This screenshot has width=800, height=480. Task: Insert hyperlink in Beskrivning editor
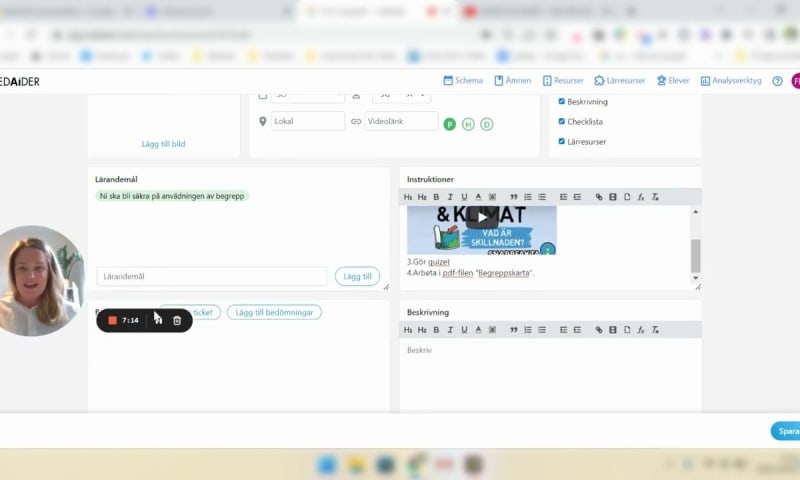click(599, 330)
